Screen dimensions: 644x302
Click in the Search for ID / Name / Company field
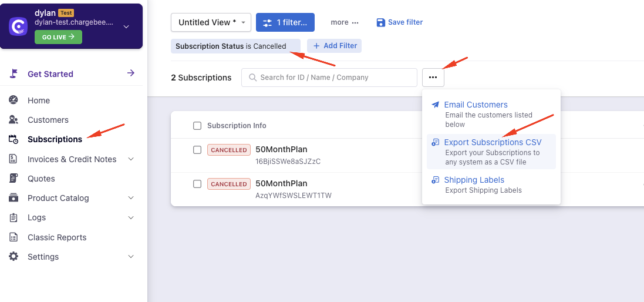pyautogui.click(x=329, y=77)
